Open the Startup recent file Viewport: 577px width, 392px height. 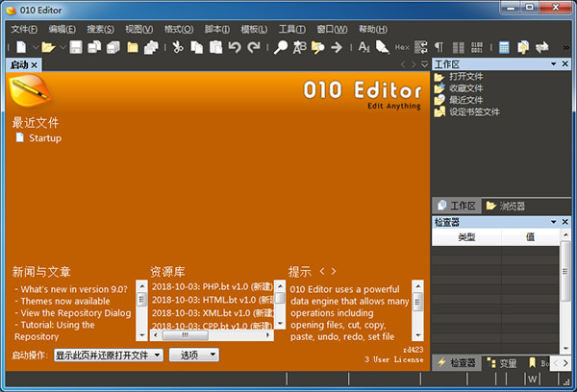[x=45, y=138]
